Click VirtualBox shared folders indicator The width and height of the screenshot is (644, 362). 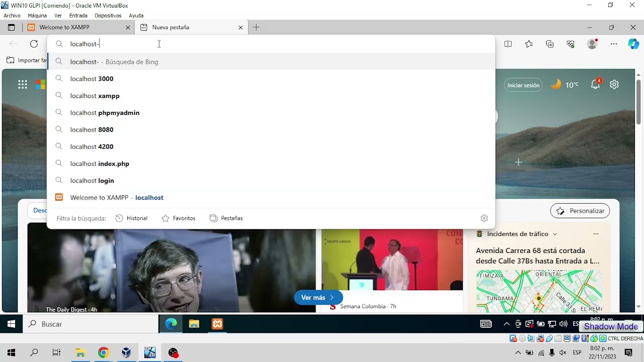(558, 338)
